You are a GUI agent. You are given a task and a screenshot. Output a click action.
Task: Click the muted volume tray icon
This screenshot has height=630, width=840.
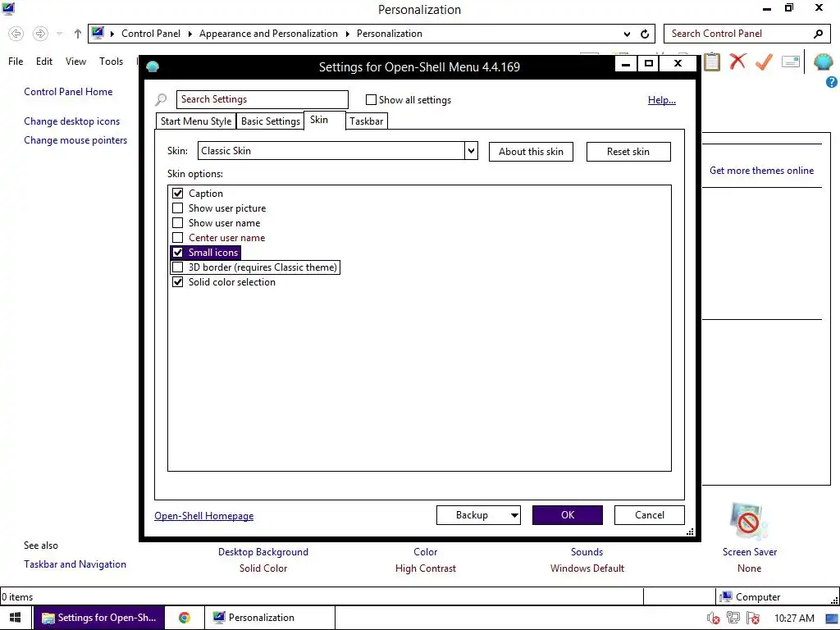pos(713,619)
